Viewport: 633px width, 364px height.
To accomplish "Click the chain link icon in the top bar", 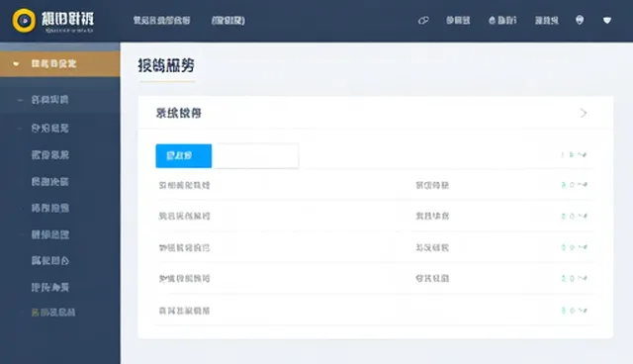I will click(423, 20).
